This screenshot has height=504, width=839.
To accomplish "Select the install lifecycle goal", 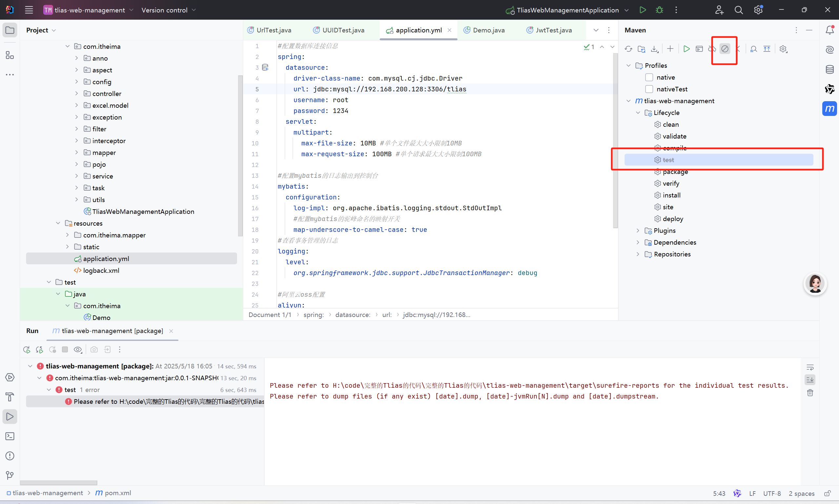I will pos(671,195).
